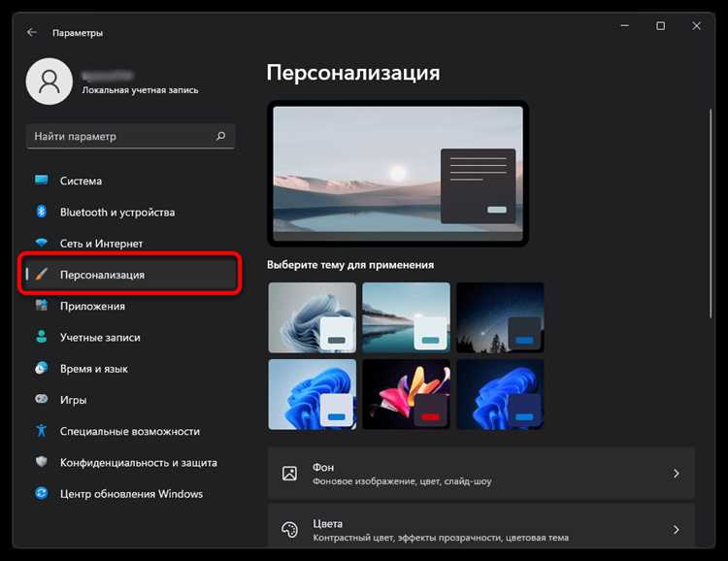The image size is (728, 561).
Task: Click the Фоновое изображение description text
Action: pos(402,481)
